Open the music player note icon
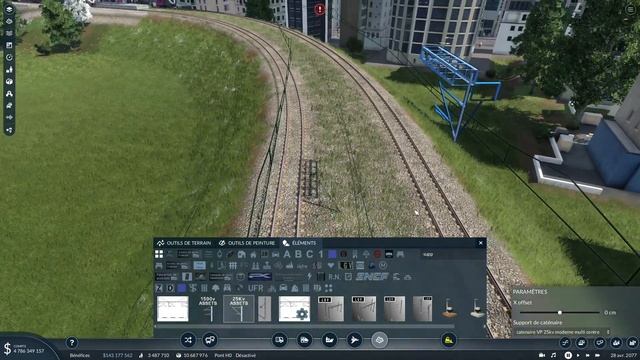 tap(553, 356)
